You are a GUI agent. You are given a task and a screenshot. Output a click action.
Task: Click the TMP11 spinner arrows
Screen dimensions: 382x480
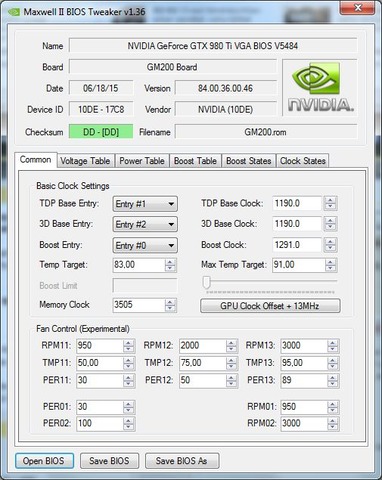pyautogui.click(x=129, y=363)
